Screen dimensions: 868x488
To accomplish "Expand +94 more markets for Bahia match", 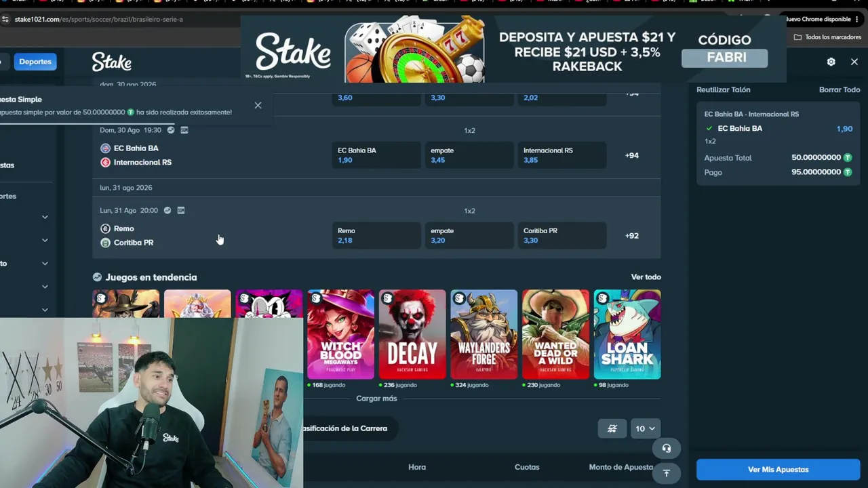I will [x=632, y=155].
